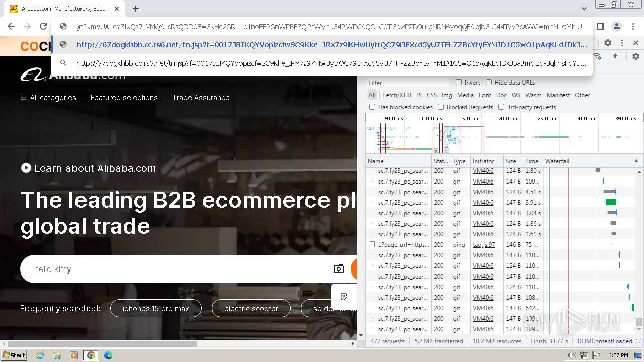Close the Alibaba.com tab
The height and width of the screenshot is (362, 644).
117,9
